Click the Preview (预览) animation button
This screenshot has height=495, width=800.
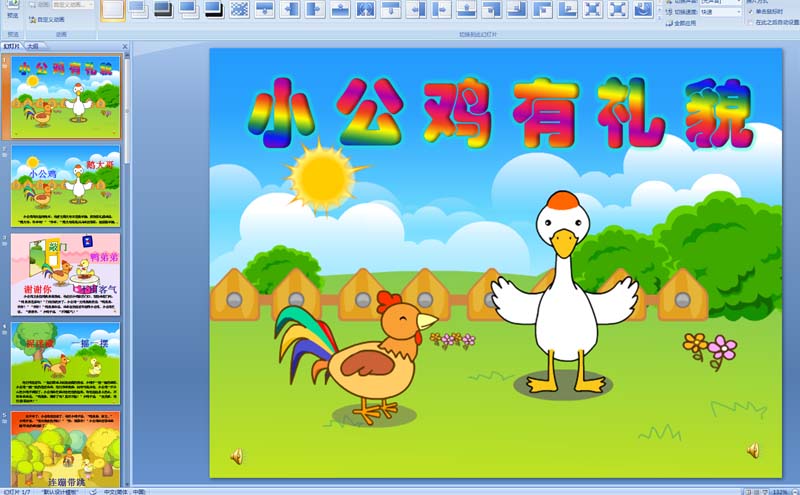[x=13, y=14]
